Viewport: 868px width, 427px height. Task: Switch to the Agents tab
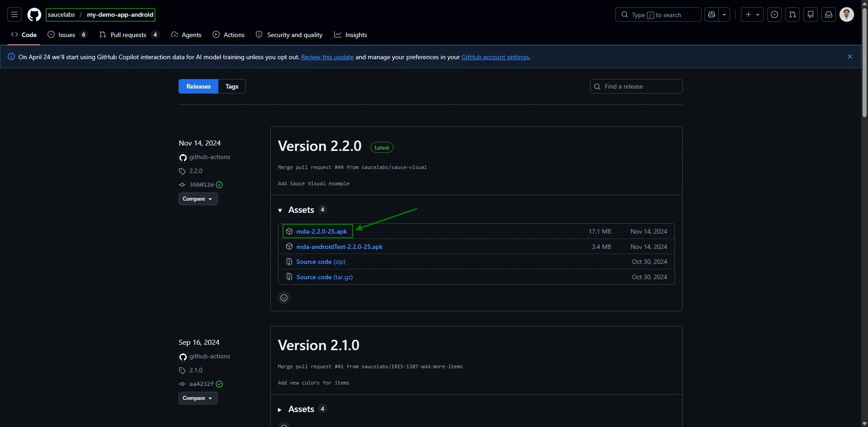[186, 35]
